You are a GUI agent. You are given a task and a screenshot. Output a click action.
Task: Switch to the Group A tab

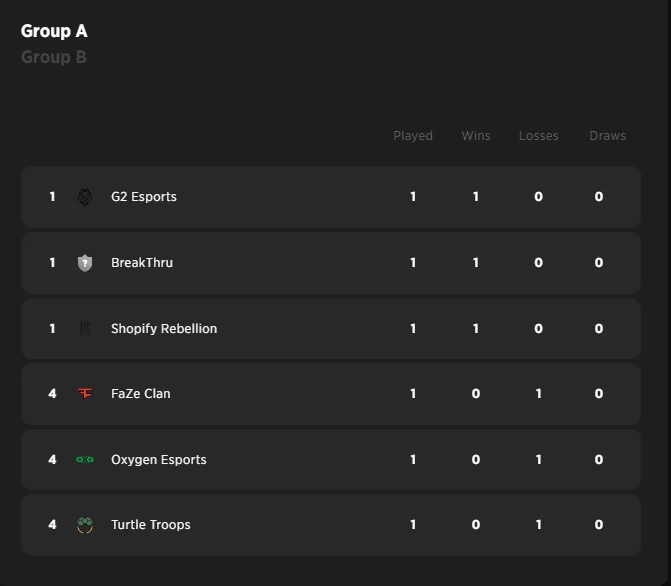54,31
